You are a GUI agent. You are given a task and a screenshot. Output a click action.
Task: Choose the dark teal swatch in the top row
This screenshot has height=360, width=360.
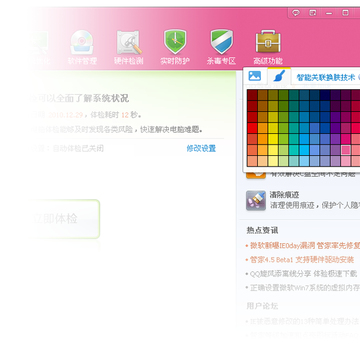coord(294,95)
